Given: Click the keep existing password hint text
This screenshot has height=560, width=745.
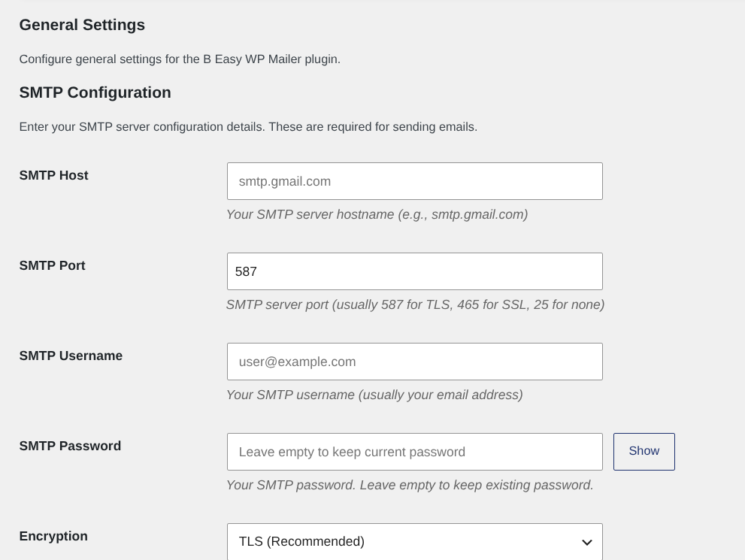Looking at the screenshot, I should point(410,486).
